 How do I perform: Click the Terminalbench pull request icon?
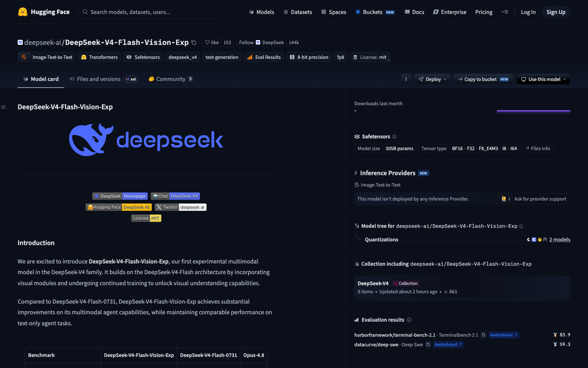click(484, 335)
